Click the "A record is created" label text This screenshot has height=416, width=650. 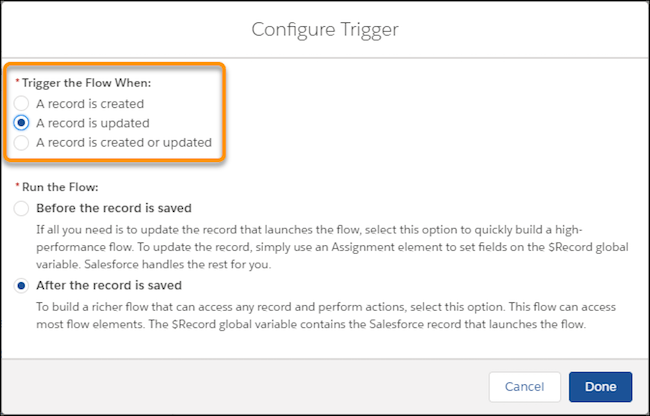point(90,103)
